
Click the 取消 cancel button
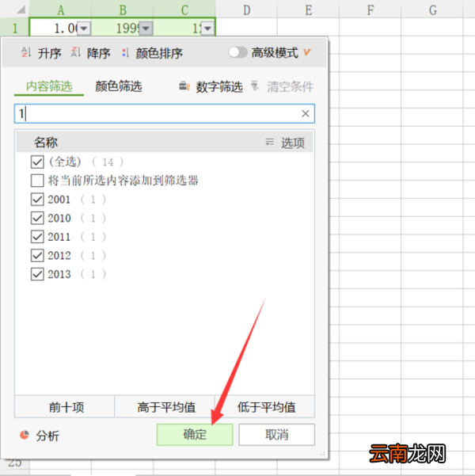click(276, 434)
